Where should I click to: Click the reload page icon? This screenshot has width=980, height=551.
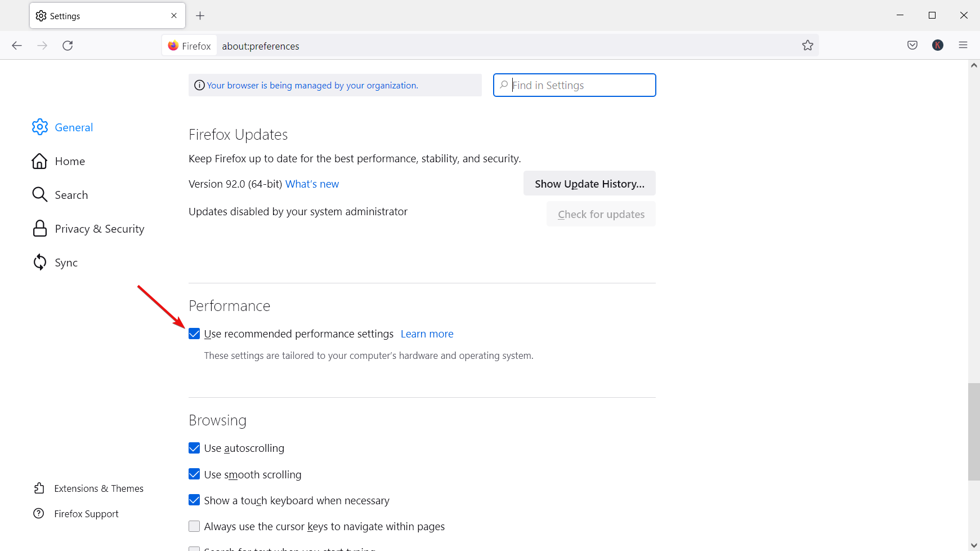(x=68, y=46)
